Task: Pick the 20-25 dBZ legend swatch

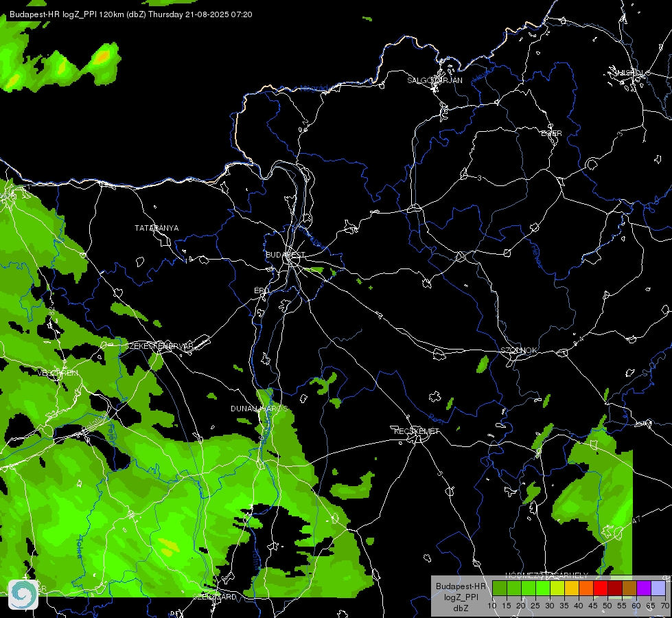Action: coord(529,588)
